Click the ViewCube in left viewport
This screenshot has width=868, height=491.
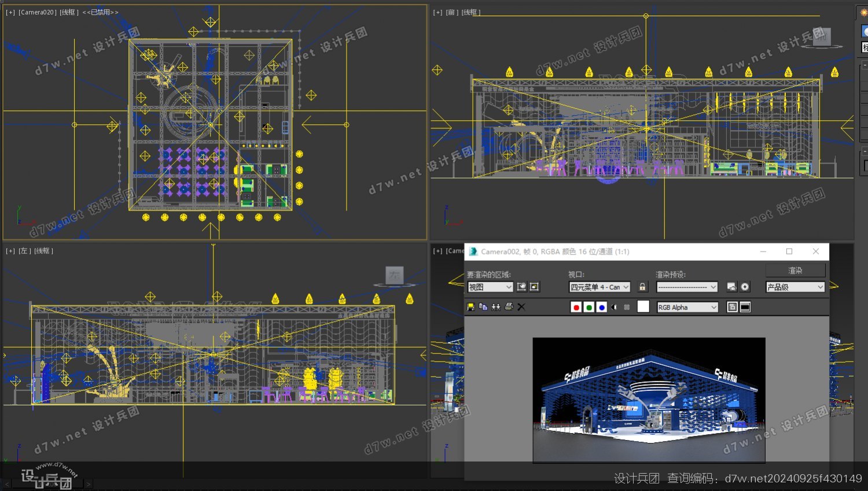[x=395, y=275]
